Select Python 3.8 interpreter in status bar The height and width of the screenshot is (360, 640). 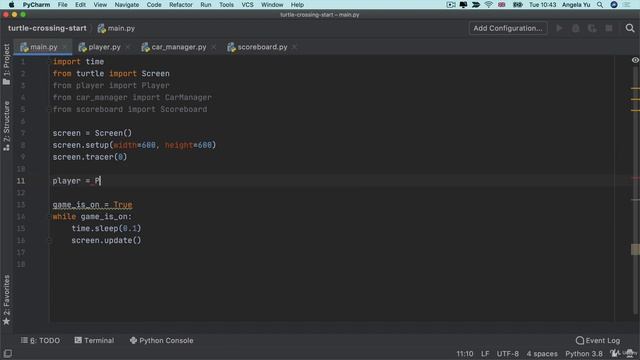point(584,354)
